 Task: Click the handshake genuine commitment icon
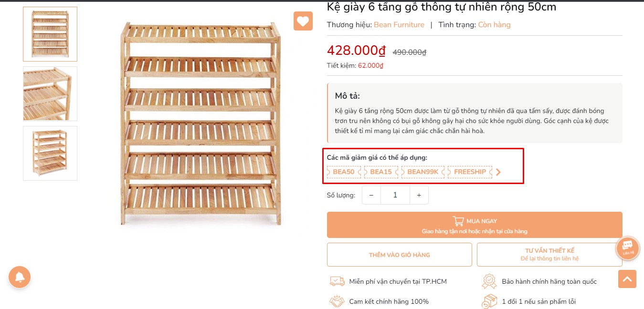tap(337, 301)
